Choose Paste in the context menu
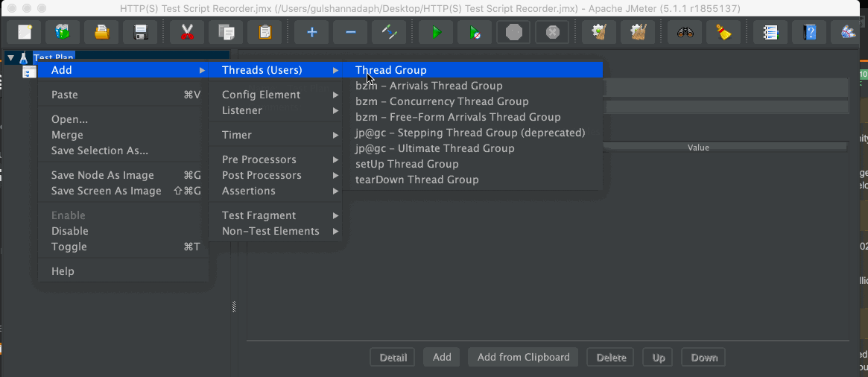The width and height of the screenshot is (868, 377). (x=123, y=95)
